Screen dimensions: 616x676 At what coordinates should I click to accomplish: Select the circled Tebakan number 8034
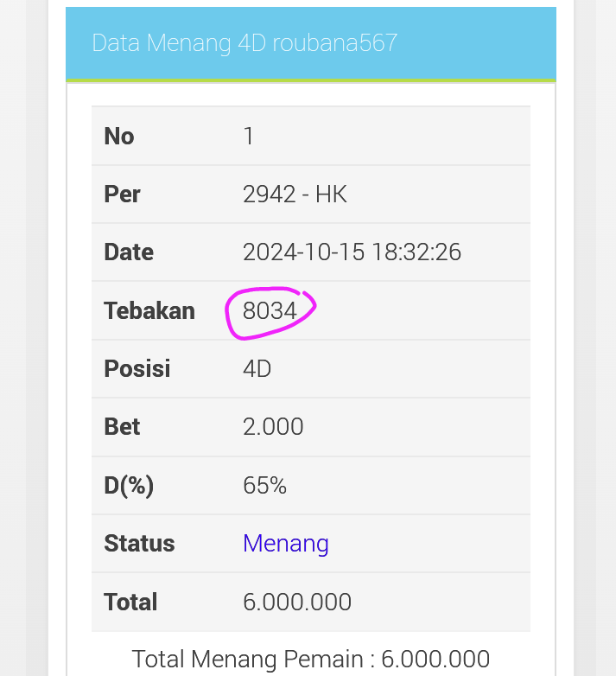point(270,311)
